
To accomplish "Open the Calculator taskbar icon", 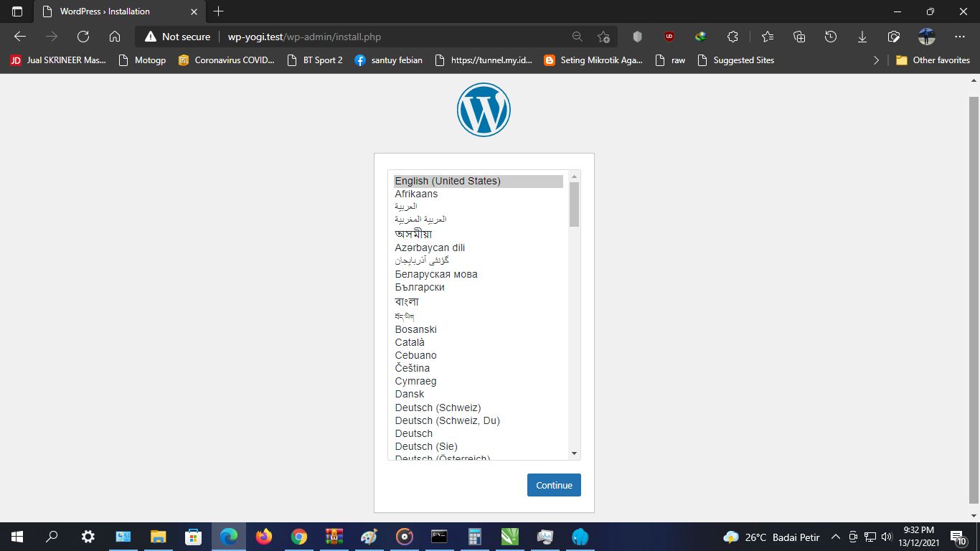I will (474, 536).
